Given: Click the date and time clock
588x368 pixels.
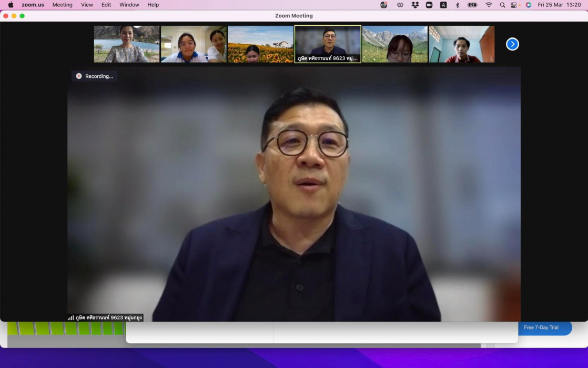Looking at the screenshot, I should (x=559, y=5).
